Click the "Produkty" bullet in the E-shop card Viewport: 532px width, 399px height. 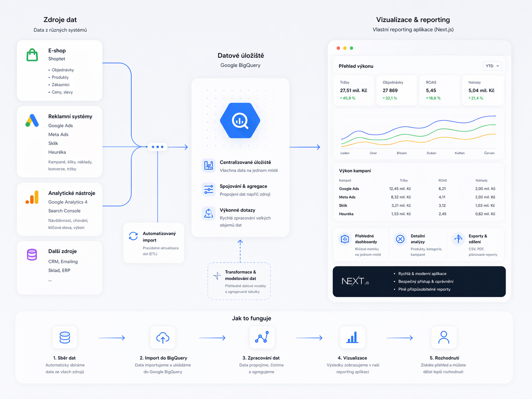60,77
